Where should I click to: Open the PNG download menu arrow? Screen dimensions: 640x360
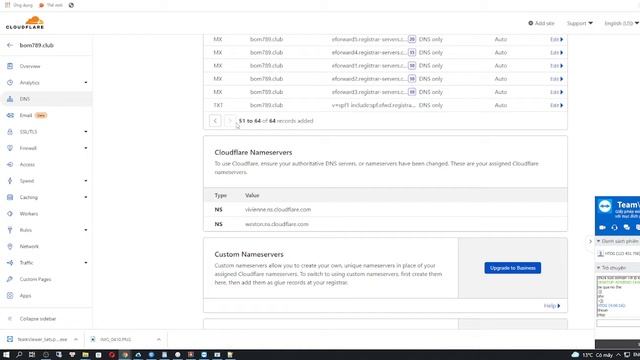[x=158, y=340]
